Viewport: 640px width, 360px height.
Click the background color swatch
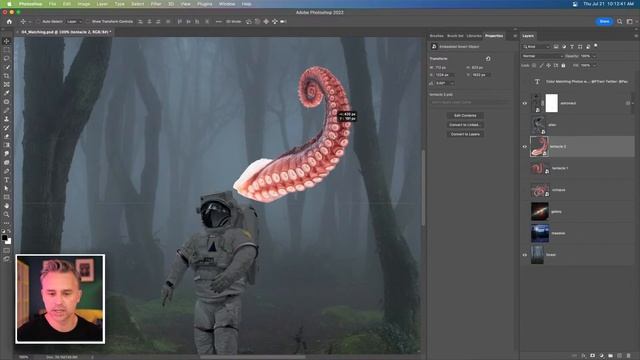click(8, 241)
